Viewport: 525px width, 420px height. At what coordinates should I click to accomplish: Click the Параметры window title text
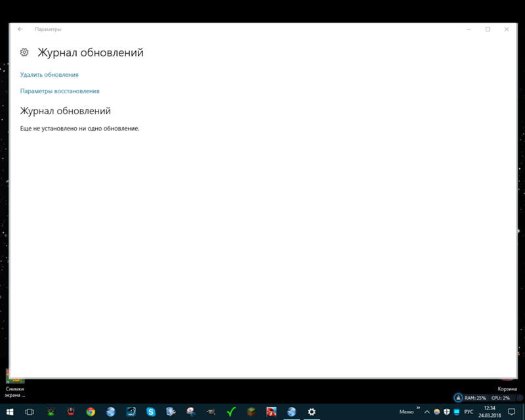[x=48, y=29]
